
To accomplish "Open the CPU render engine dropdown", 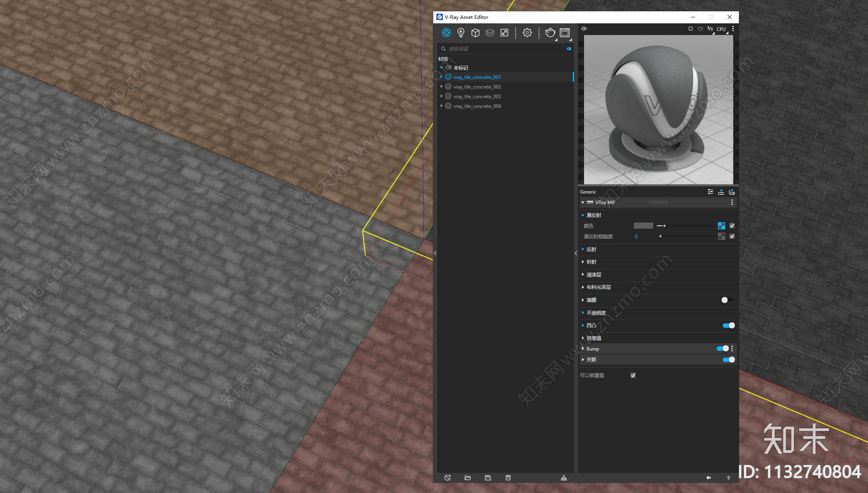I will [722, 29].
